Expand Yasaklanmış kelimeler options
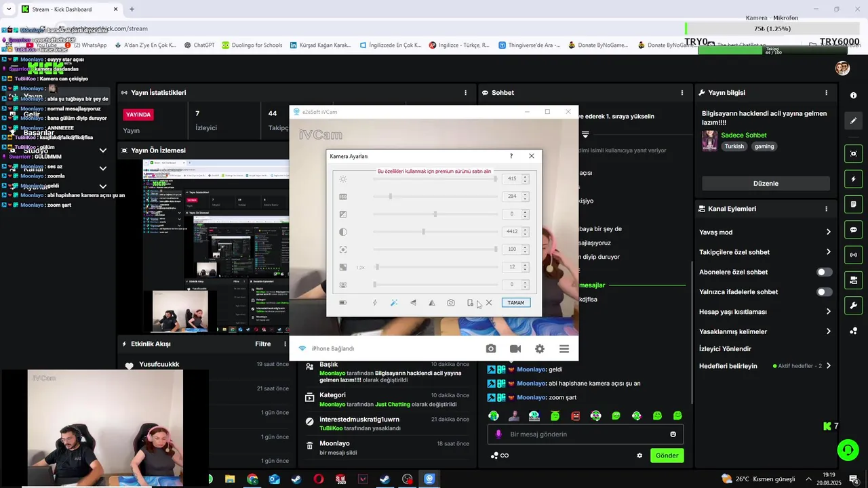The height and width of the screenshot is (488, 868). [x=765, y=331]
